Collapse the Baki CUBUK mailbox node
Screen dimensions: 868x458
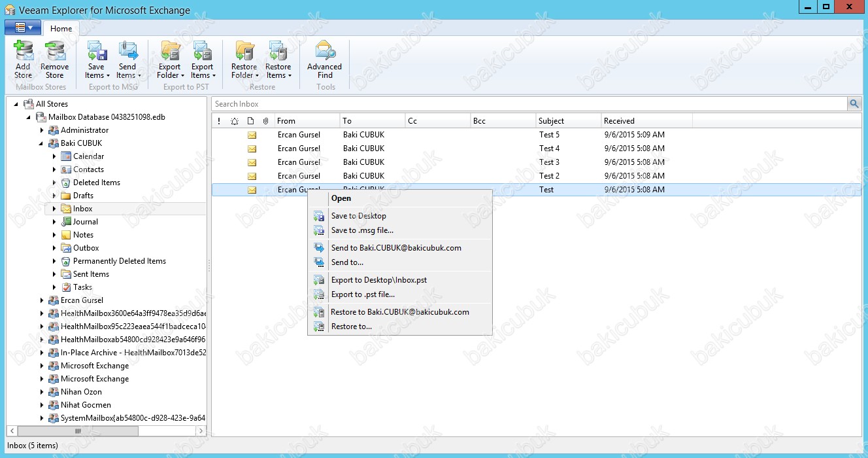42,143
